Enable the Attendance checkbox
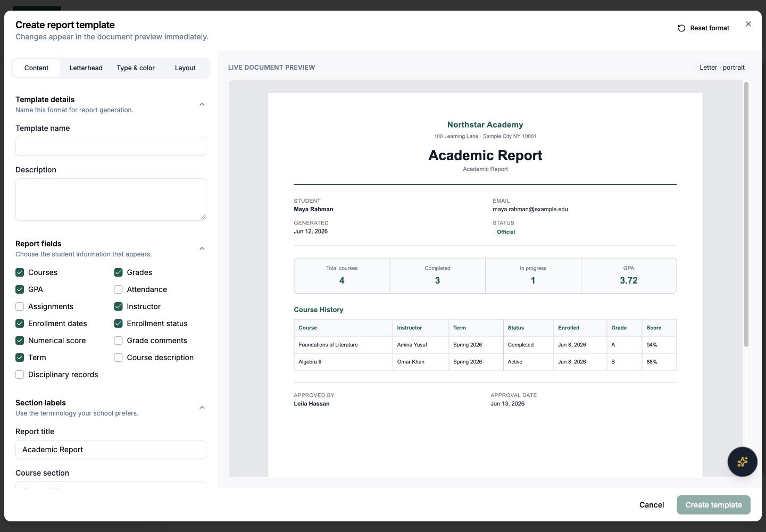 click(x=119, y=289)
